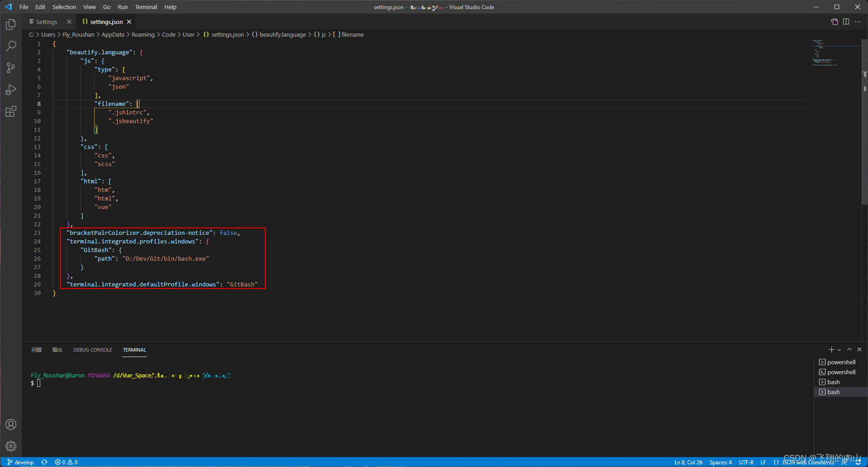Open the Run and Debug view
868x467 pixels.
[11, 90]
